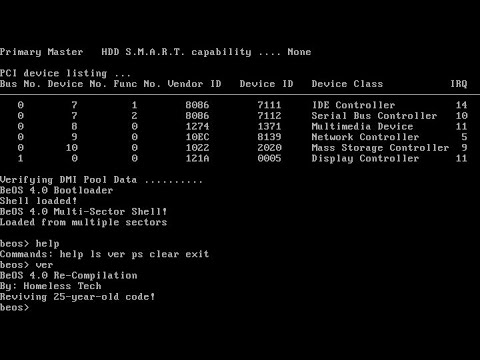Click vendor ID "121A"
The height and width of the screenshot is (360, 480).
click(x=197, y=158)
